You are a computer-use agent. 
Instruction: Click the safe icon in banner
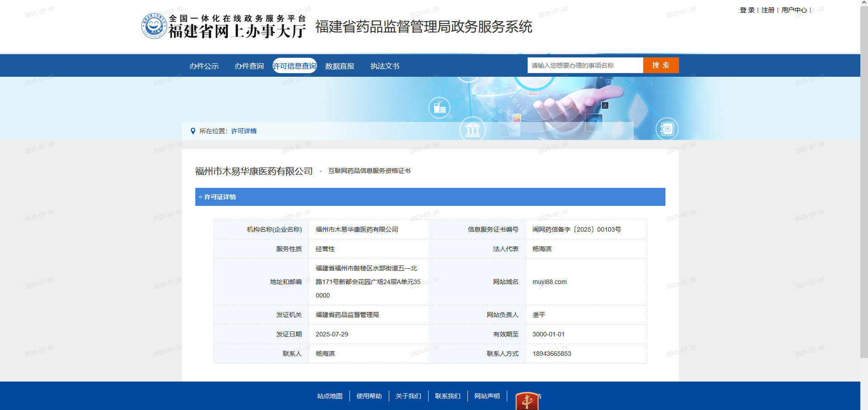tap(667, 129)
